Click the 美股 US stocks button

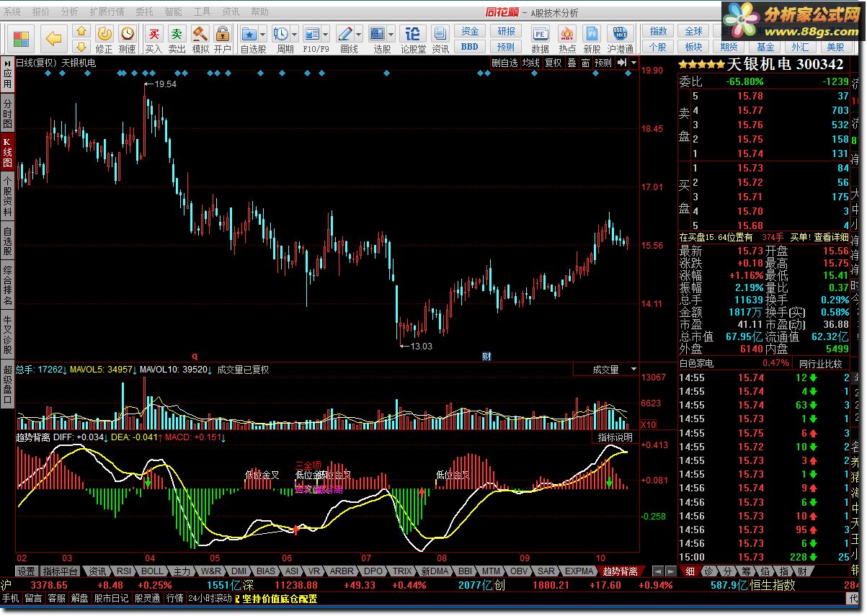click(835, 47)
